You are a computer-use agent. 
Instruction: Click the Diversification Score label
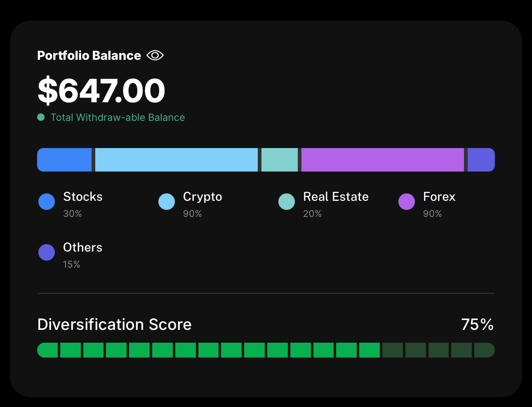click(x=114, y=325)
